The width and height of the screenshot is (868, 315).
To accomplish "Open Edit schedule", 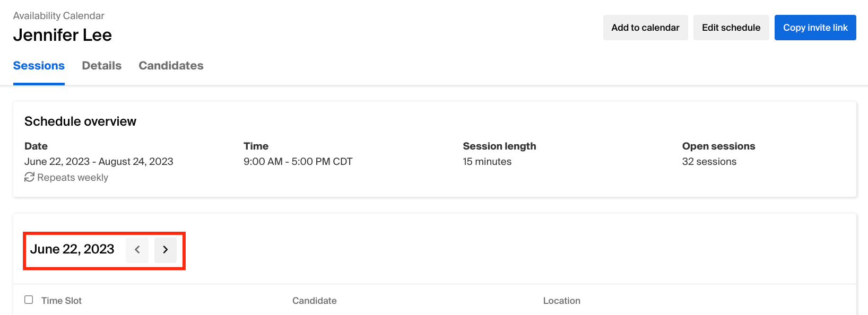I will coord(731,28).
